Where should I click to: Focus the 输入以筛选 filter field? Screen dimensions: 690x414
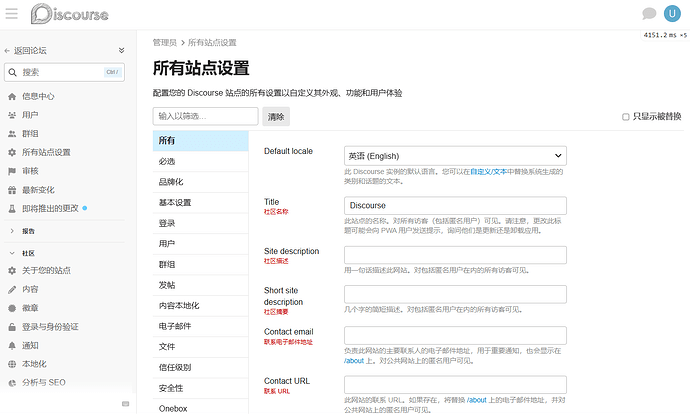click(206, 116)
